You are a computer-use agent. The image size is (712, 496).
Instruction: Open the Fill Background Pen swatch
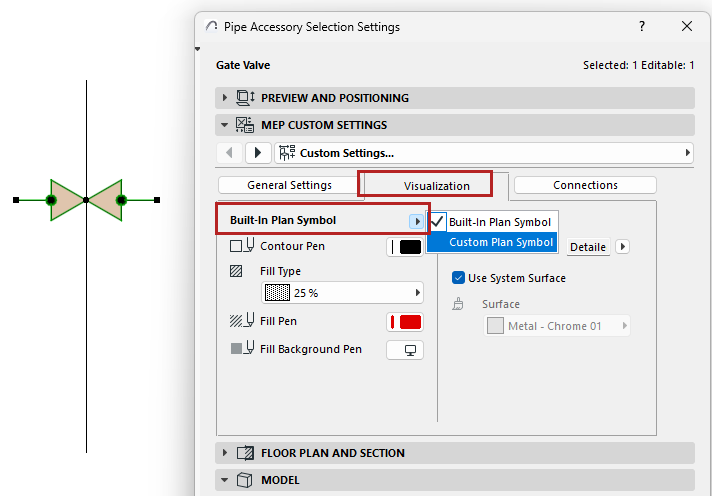click(x=405, y=350)
